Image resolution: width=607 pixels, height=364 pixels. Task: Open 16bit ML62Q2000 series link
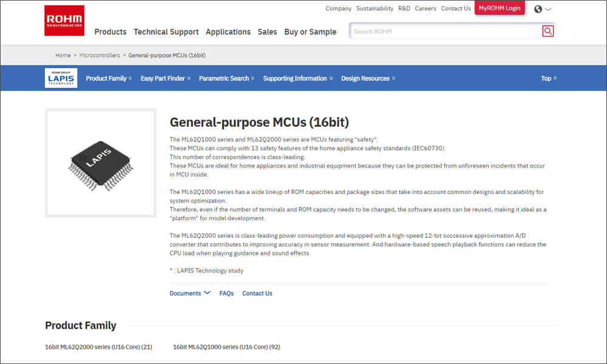click(98, 347)
